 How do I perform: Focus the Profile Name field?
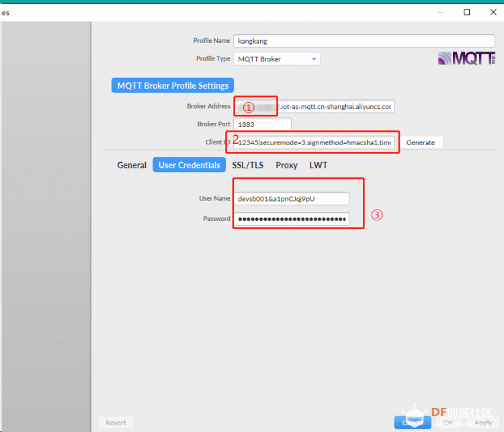364,41
